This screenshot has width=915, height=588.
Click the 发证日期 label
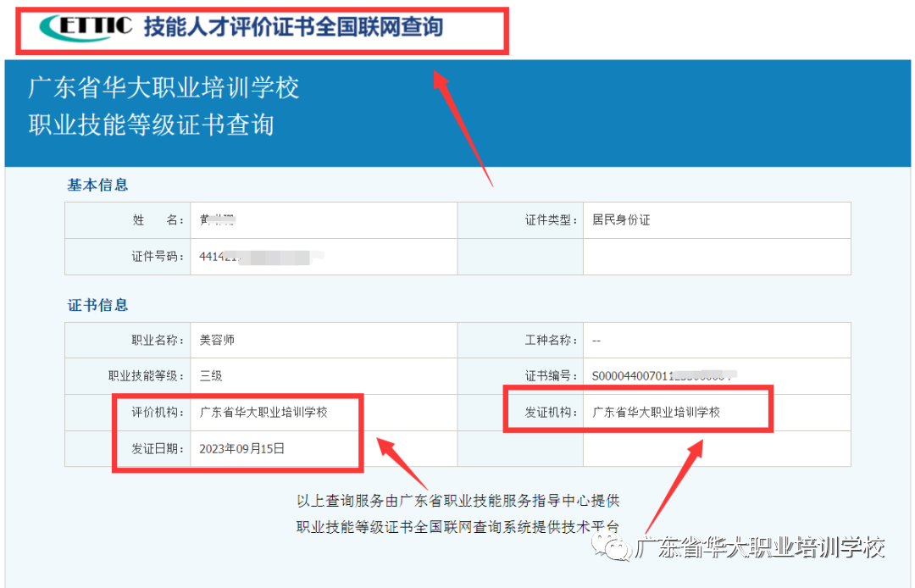[x=158, y=449]
